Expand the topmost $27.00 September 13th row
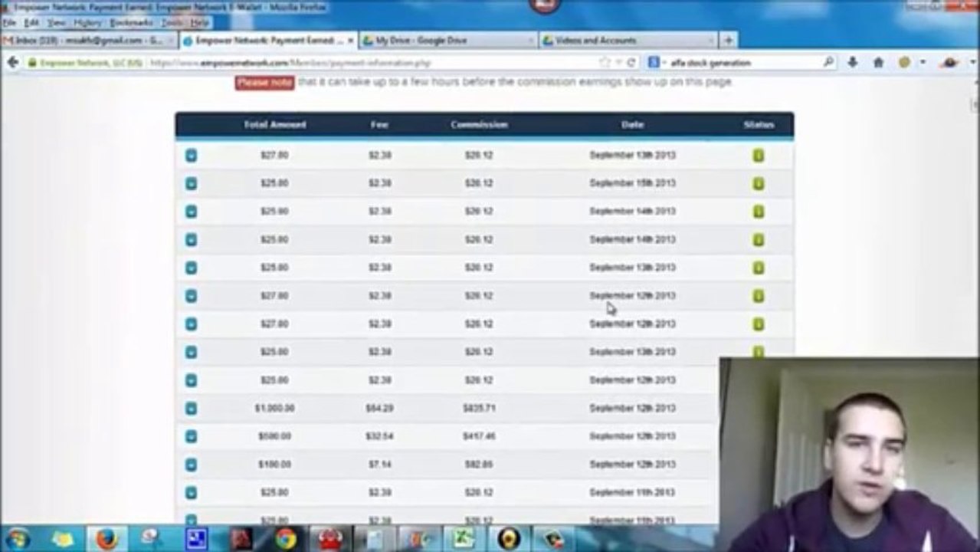The width and height of the screenshot is (980, 552). (x=191, y=155)
